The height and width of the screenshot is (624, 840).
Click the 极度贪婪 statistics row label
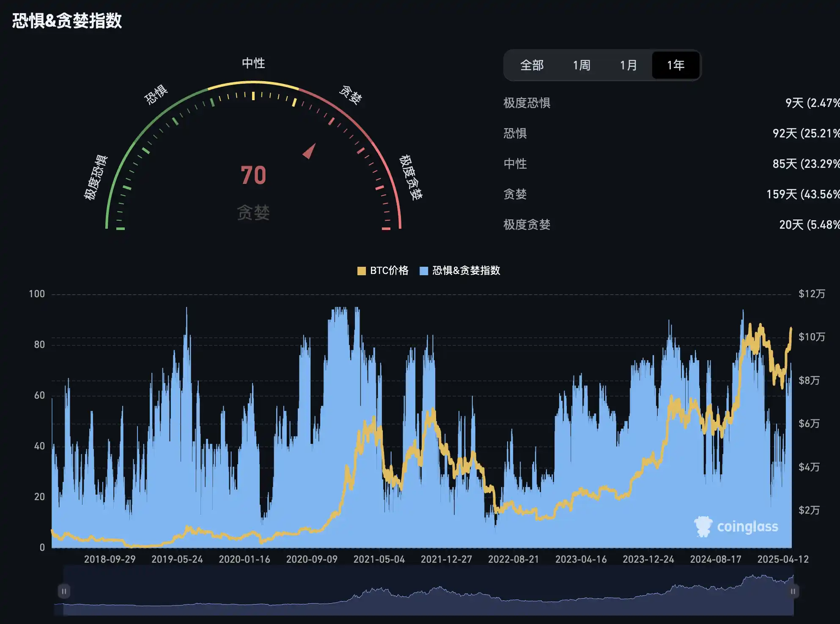(x=527, y=224)
